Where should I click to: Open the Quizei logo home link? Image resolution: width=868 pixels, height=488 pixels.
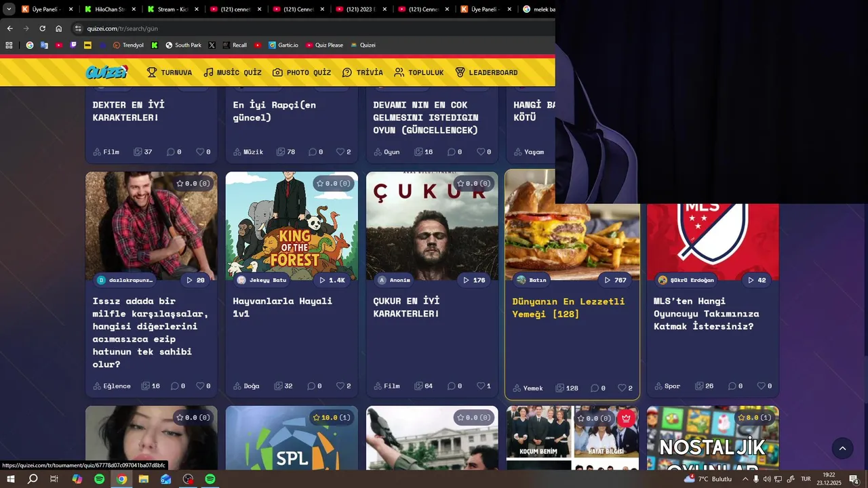[x=106, y=72]
